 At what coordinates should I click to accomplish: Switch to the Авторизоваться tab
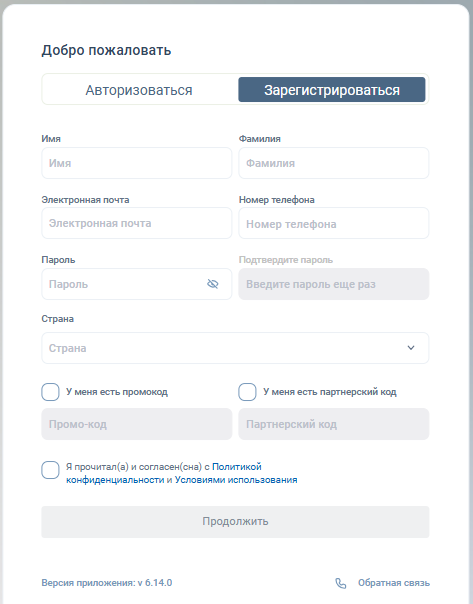139,90
